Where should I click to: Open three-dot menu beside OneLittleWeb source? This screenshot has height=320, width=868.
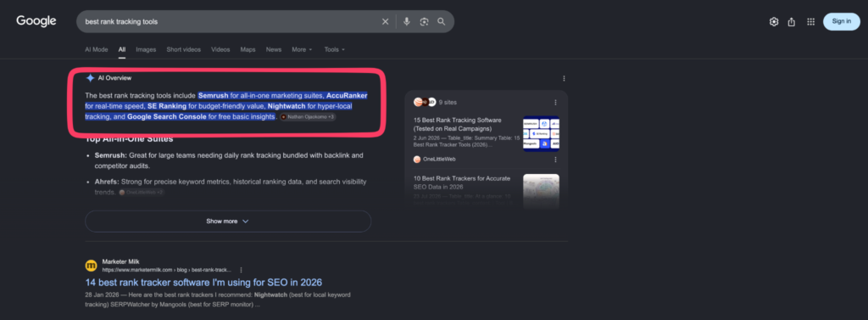click(555, 160)
